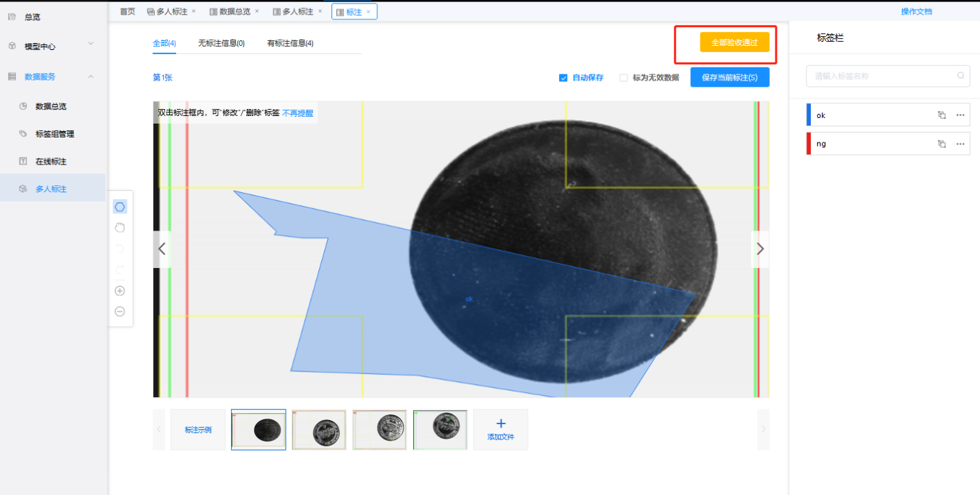
Task: Select the 标注 top tab
Action: [354, 12]
